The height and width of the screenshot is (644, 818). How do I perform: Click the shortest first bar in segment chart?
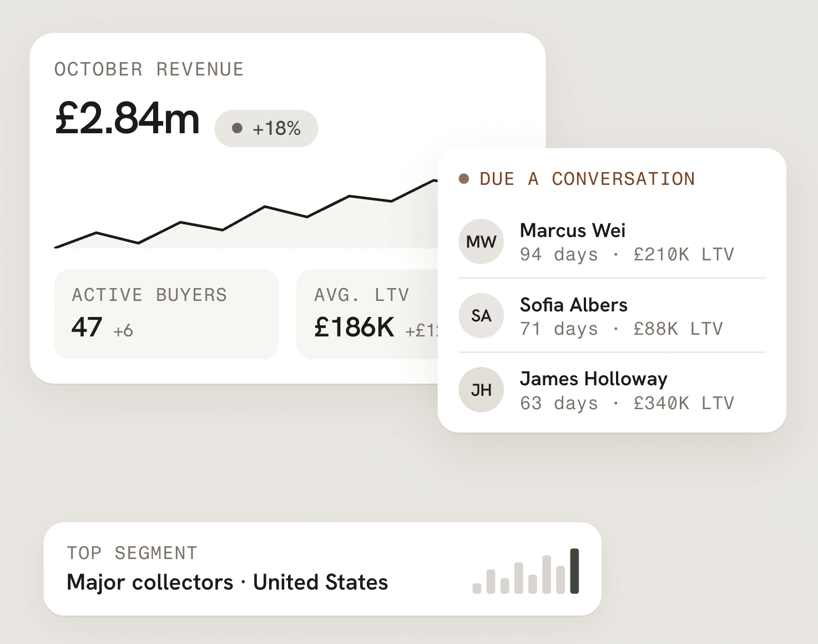point(477,588)
